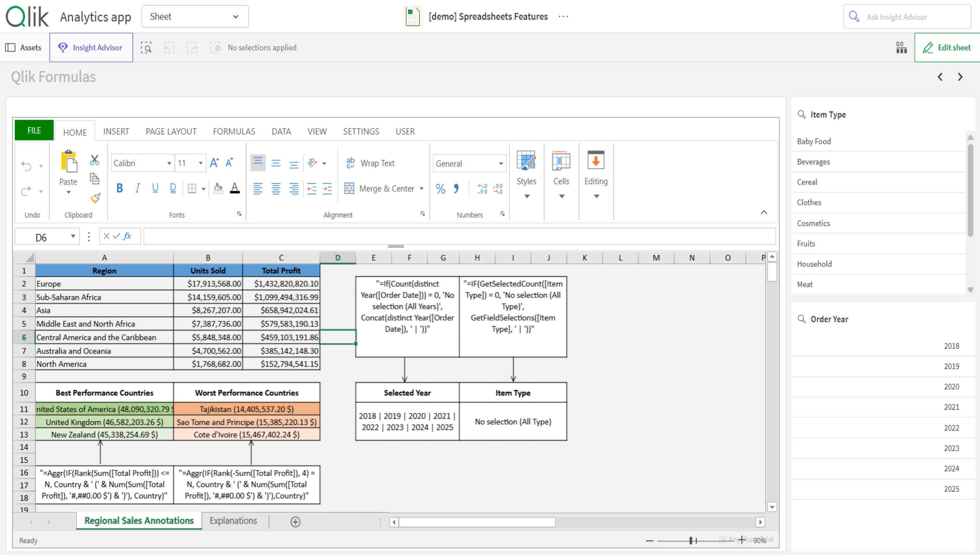Open the FILE tab
Viewport: 980px width, 555px height.
[x=34, y=130]
